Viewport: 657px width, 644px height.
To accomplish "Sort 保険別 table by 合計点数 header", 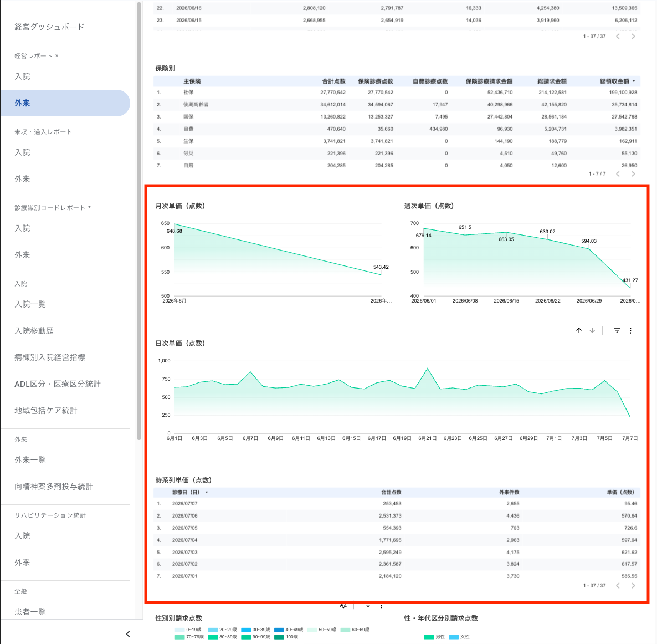I will (333, 81).
